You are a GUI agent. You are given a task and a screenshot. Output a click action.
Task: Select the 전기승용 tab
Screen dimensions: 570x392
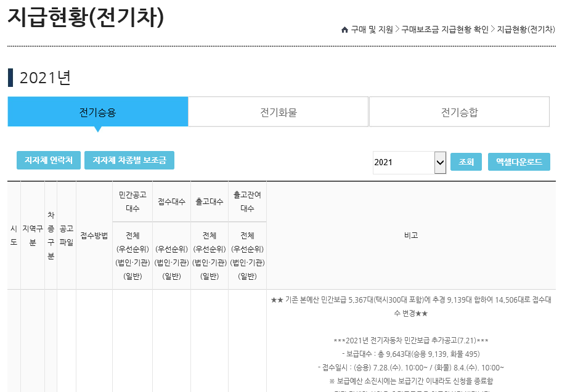pos(98,112)
